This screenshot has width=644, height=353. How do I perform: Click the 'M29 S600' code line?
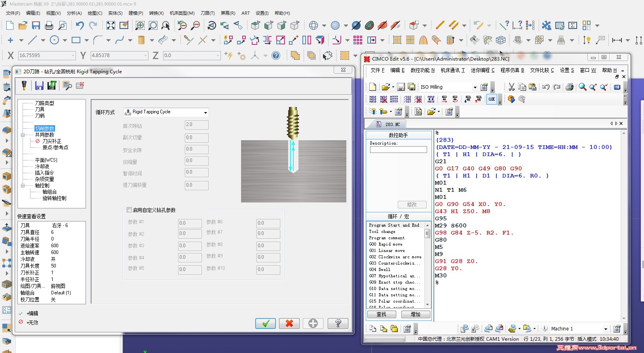[x=450, y=225]
